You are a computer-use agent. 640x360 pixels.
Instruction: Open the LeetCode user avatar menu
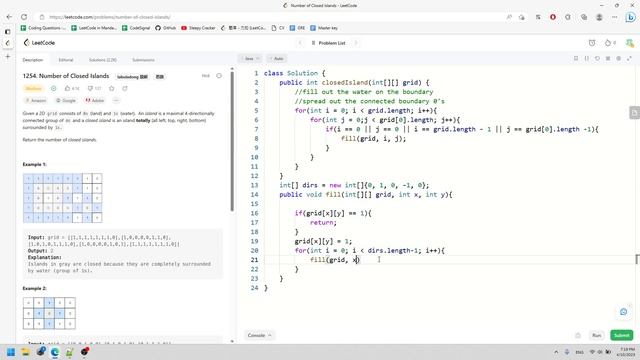click(x=629, y=42)
